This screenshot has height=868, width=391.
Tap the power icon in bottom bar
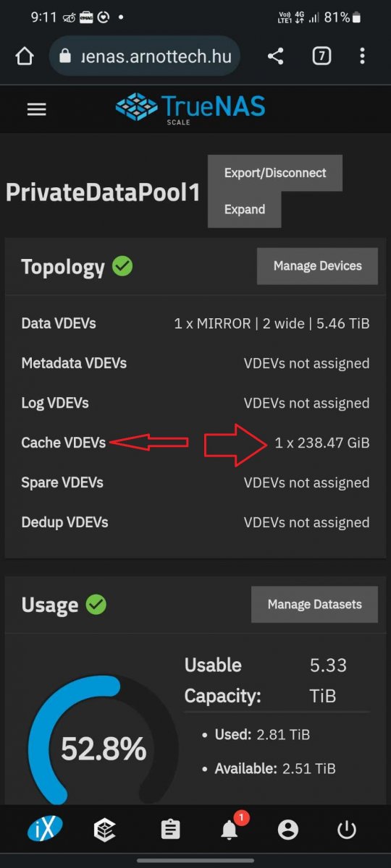click(347, 830)
